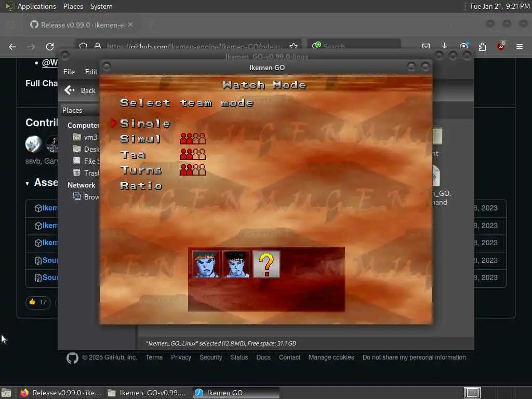This screenshot has height=399, width=532.
Task: Select Single team mode
Action: click(145, 124)
